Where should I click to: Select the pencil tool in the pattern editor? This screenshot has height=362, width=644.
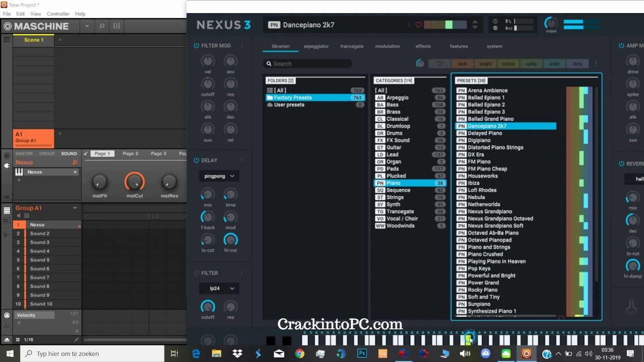[76, 340]
